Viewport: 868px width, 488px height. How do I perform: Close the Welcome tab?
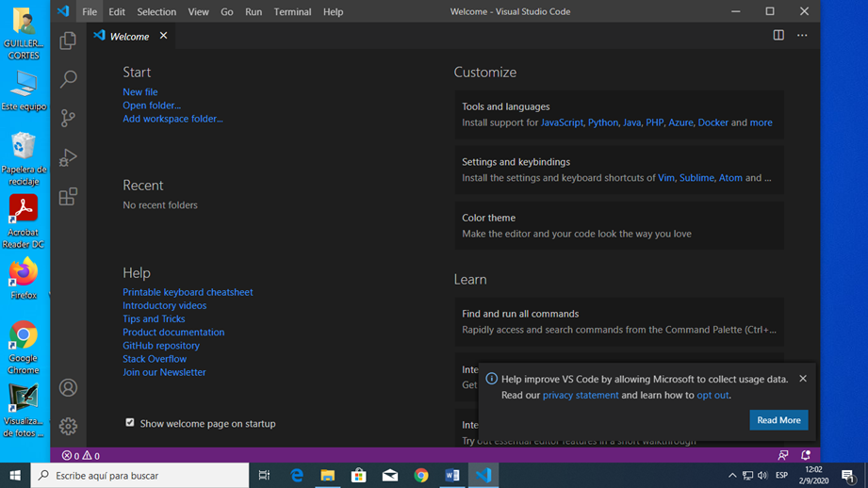pyautogui.click(x=163, y=36)
